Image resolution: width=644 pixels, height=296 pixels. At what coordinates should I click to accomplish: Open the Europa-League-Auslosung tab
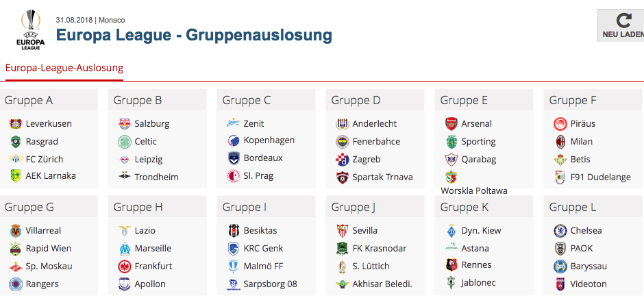point(64,68)
